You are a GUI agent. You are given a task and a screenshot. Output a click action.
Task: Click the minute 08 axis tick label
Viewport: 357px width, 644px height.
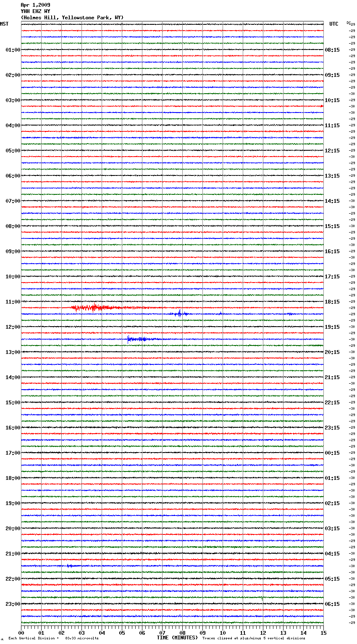[182, 633]
